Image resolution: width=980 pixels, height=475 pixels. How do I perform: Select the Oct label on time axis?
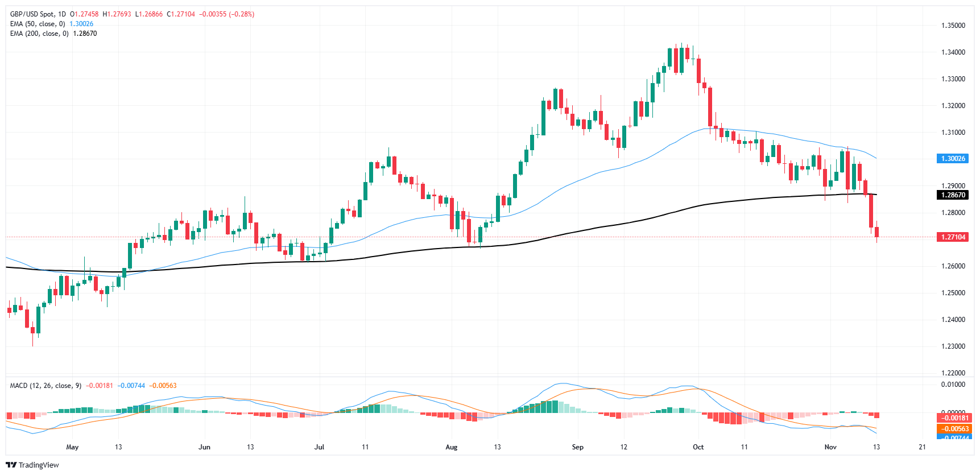[698, 447]
